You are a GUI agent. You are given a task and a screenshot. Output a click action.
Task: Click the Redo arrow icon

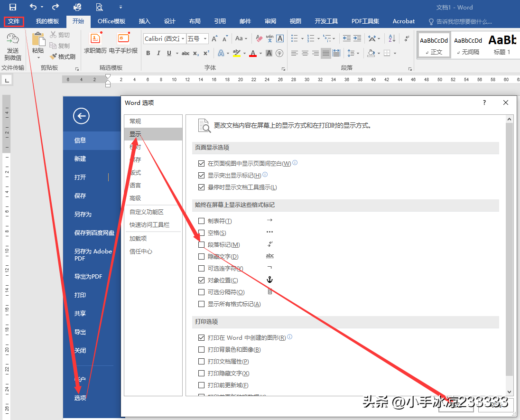(x=56, y=7)
